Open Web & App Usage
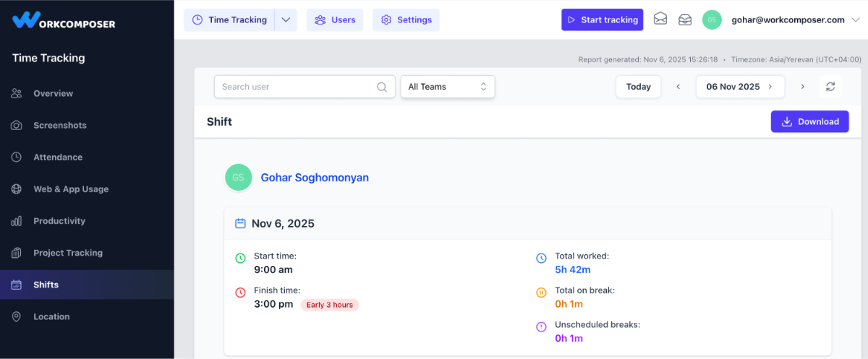 [87, 189]
